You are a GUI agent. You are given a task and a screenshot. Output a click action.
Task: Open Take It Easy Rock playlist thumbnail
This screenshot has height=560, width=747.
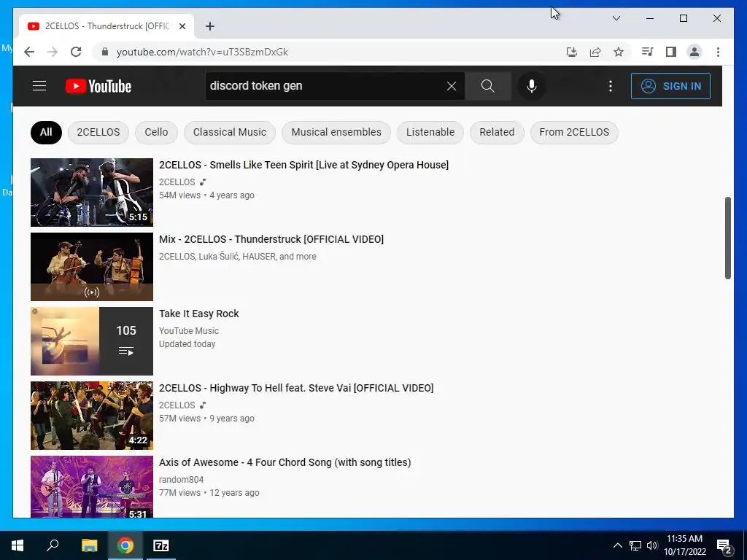click(x=92, y=341)
